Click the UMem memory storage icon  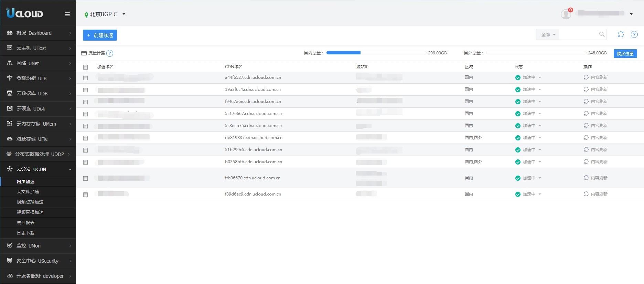tap(10, 123)
